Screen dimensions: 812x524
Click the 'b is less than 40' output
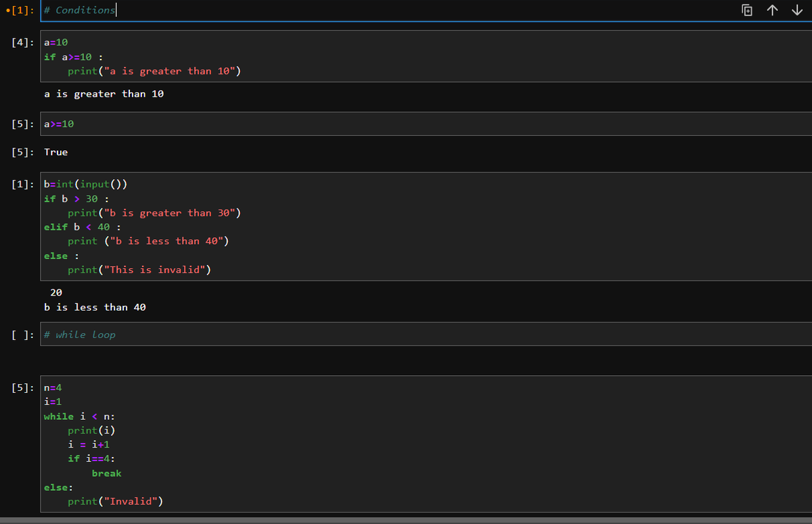pos(95,307)
